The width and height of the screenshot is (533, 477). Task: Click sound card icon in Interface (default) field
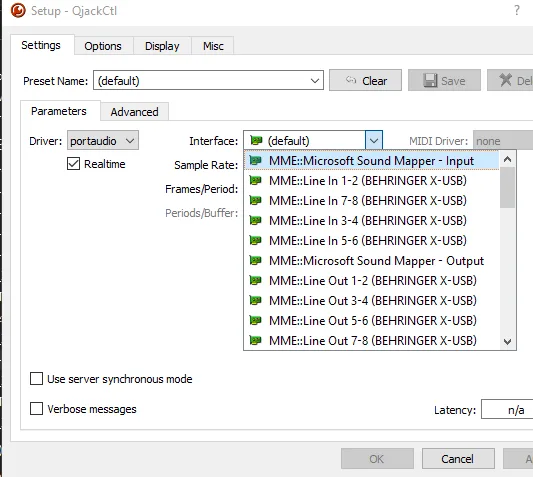click(256, 140)
